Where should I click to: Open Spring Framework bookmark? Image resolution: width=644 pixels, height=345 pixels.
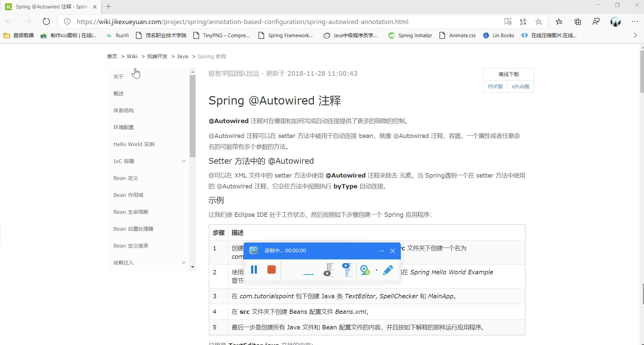pyautogui.click(x=285, y=36)
